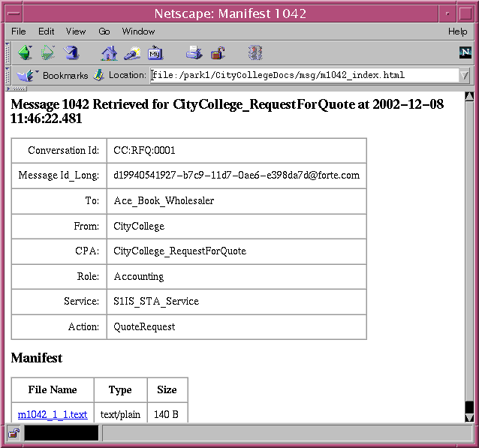Click the Netscape N logo
This screenshot has height=448, width=479.
click(465, 53)
